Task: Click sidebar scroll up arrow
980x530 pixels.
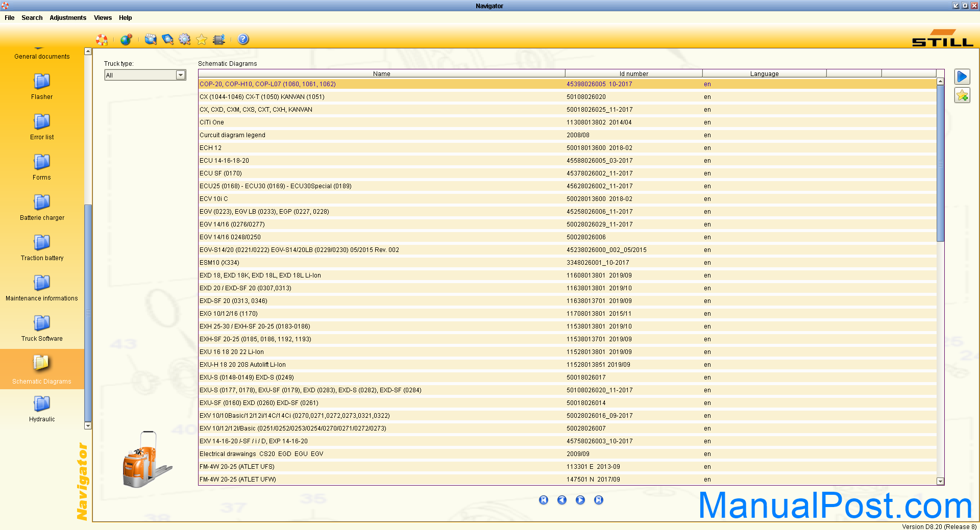Action: click(x=88, y=52)
